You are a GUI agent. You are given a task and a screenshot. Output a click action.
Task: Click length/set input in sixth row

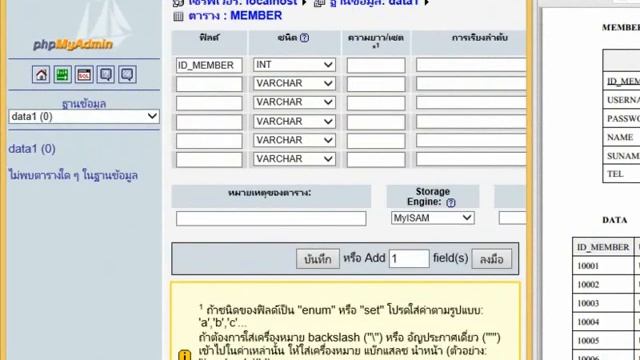pos(376,160)
